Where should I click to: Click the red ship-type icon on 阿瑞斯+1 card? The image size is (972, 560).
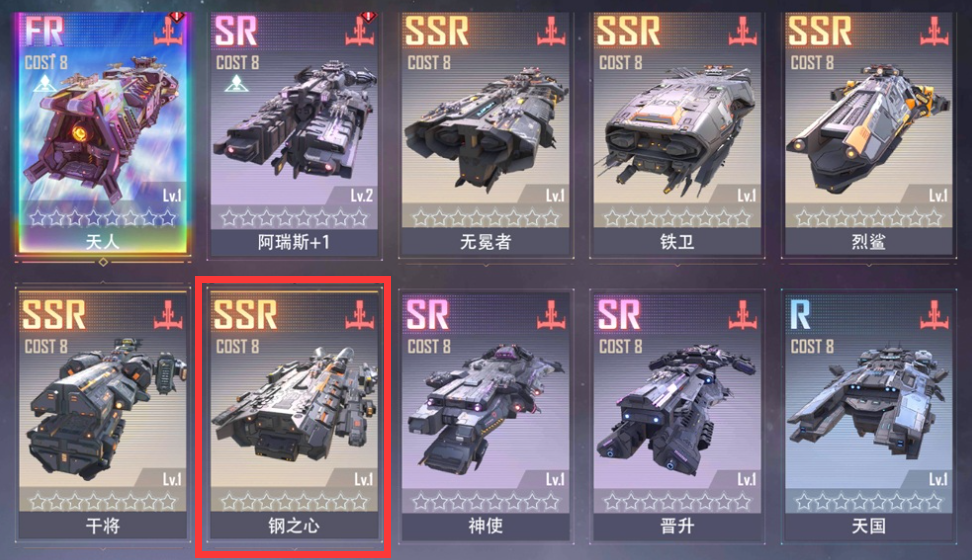pyautogui.click(x=360, y=31)
